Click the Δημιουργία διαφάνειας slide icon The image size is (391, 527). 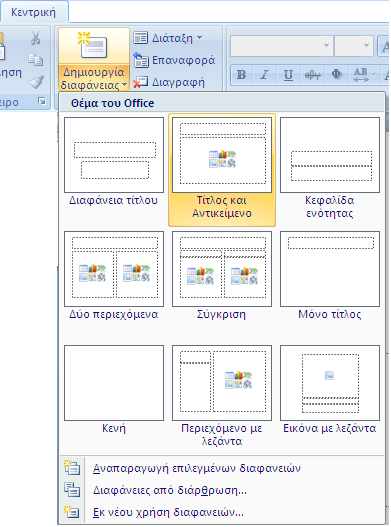click(93, 45)
